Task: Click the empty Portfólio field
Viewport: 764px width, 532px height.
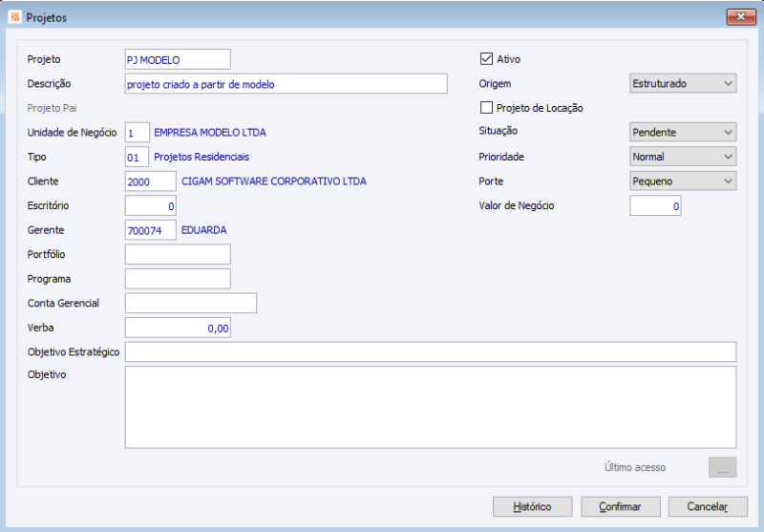Action: 178,254
